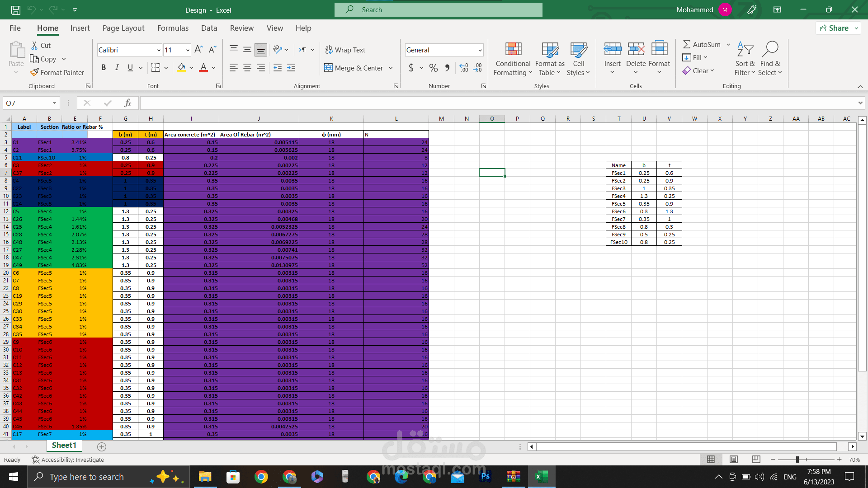The image size is (868, 488).
Task: Open the Page Layout tab
Action: tap(123, 28)
